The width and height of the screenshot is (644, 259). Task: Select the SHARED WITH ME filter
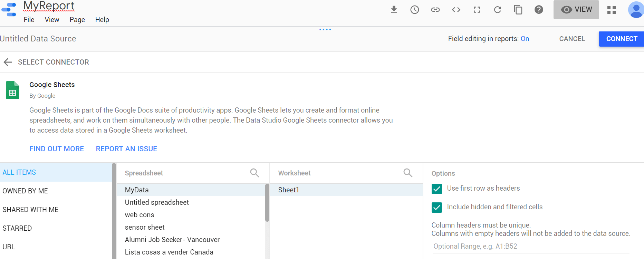click(x=56, y=210)
